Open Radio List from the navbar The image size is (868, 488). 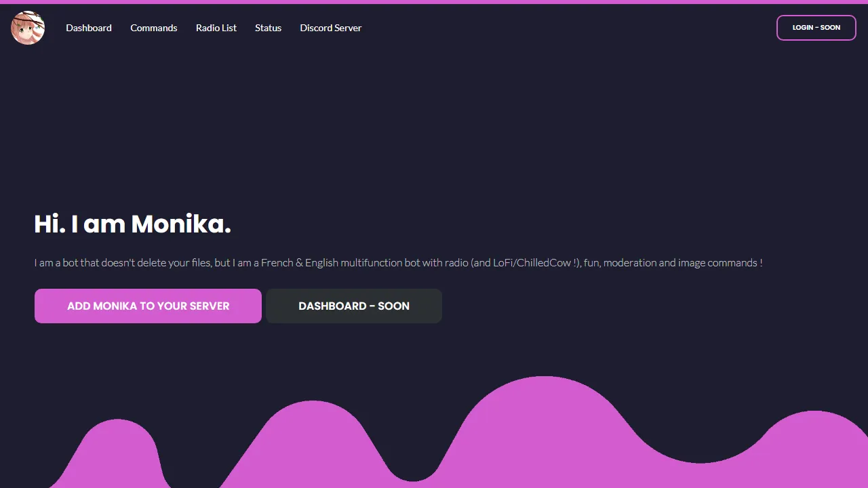tap(216, 28)
